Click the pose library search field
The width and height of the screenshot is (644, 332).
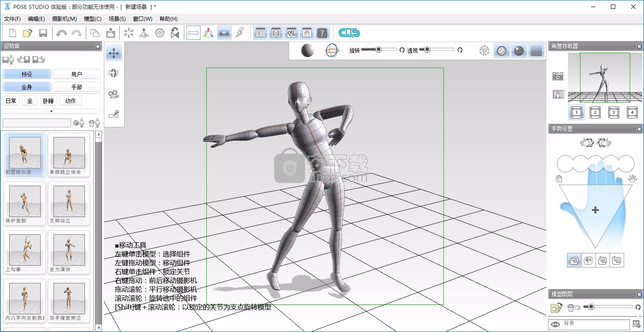point(37,123)
